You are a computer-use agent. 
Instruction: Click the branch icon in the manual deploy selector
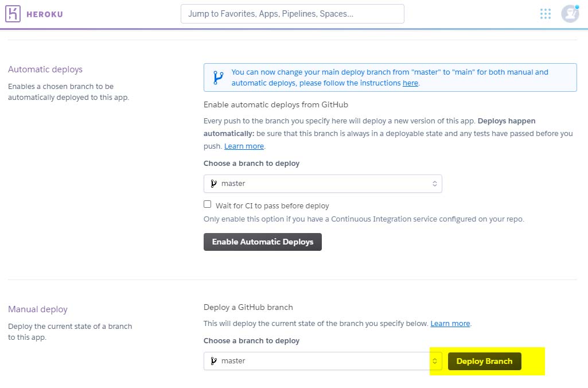click(x=213, y=360)
